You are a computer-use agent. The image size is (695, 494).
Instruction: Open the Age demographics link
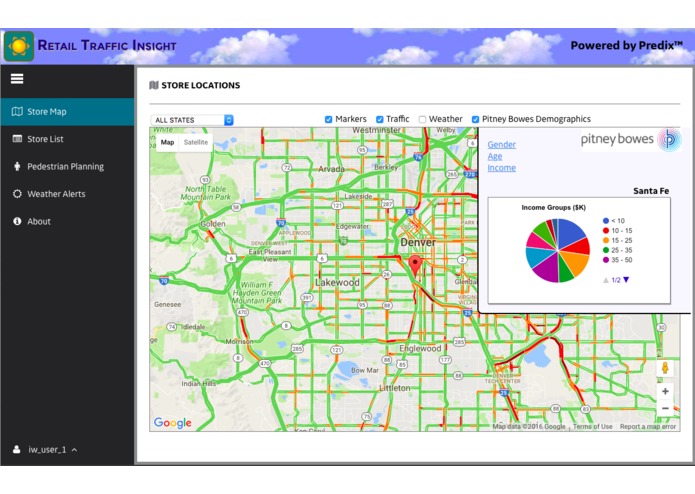click(495, 156)
